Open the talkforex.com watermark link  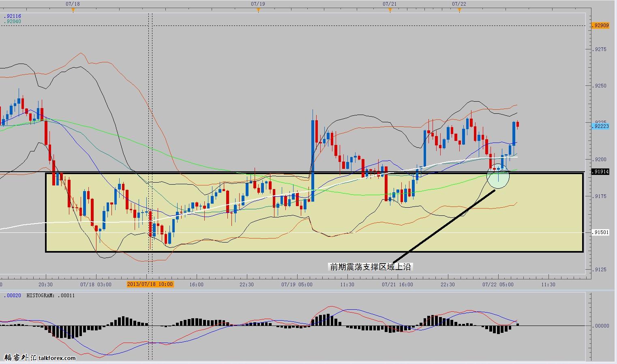coord(57,358)
